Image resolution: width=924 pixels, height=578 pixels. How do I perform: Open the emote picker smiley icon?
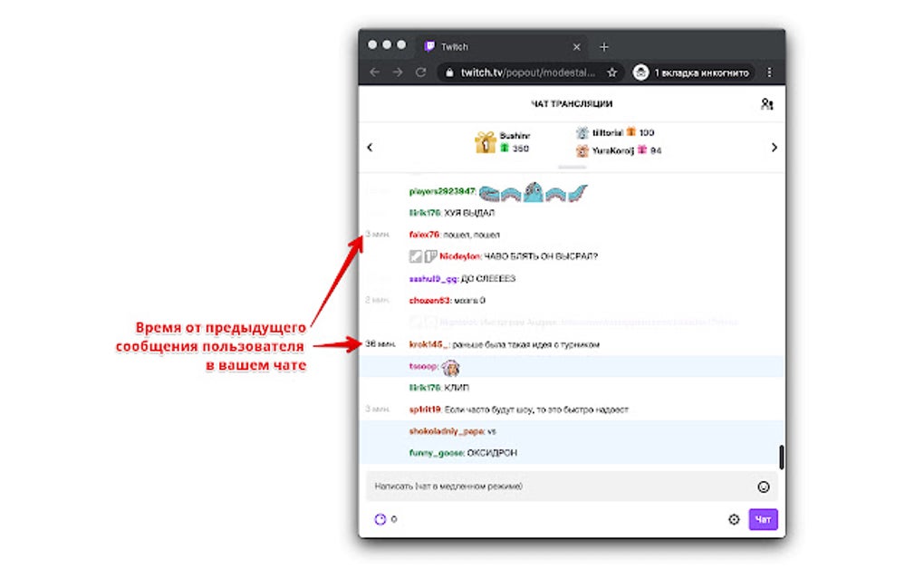[764, 486]
